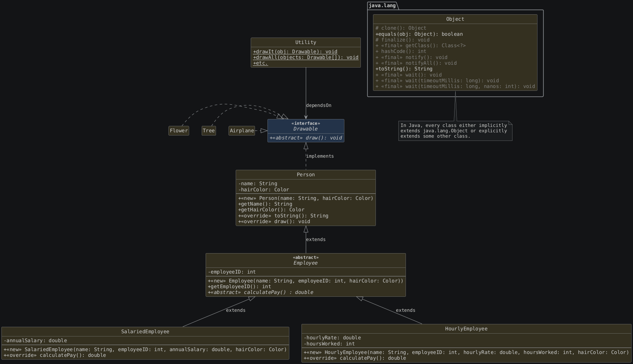
Task: Click the SalariedEmployee class title
Action: point(145,331)
